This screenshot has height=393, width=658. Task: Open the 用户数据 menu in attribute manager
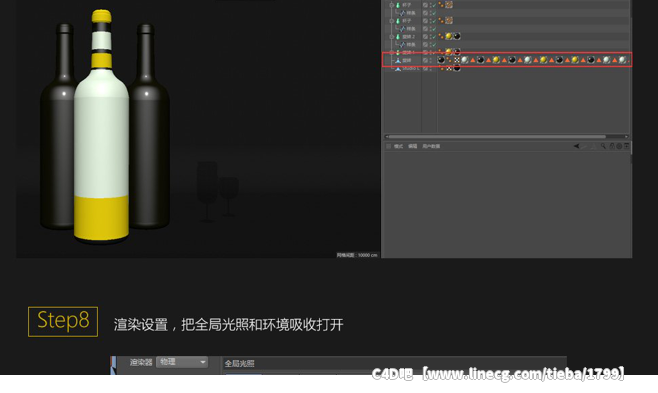[x=431, y=146]
